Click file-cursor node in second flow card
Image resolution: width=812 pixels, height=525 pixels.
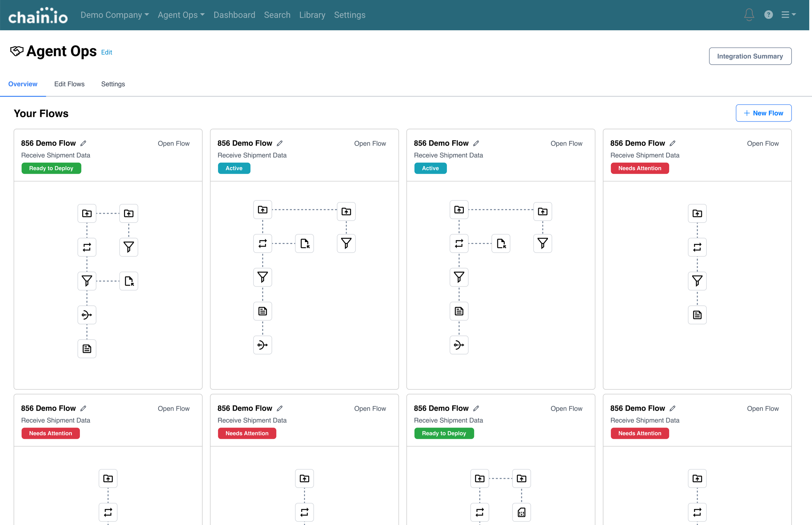click(x=304, y=243)
